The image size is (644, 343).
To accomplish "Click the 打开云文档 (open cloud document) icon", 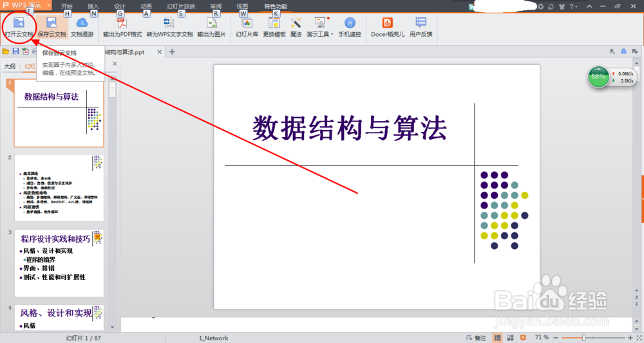I will tap(19, 23).
